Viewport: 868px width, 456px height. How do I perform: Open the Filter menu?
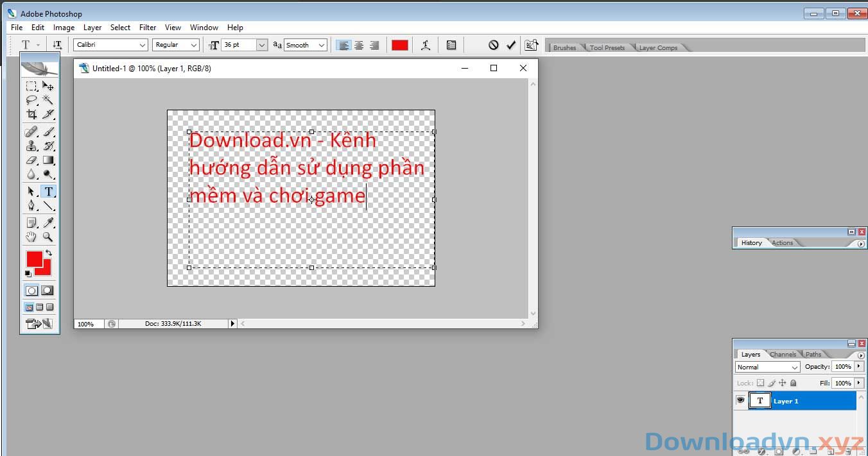[148, 28]
